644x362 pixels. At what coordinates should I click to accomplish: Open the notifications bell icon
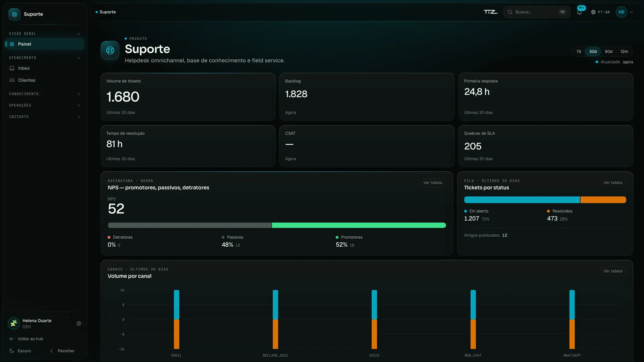pyautogui.click(x=579, y=12)
